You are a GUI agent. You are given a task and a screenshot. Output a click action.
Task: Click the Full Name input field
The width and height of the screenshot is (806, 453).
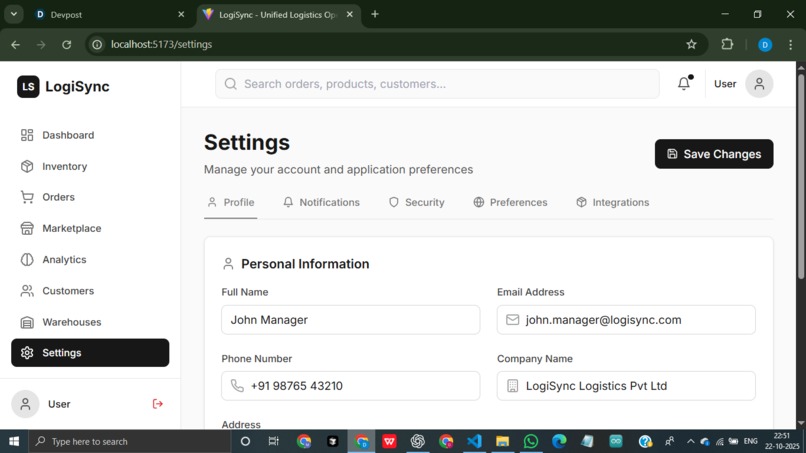351,320
